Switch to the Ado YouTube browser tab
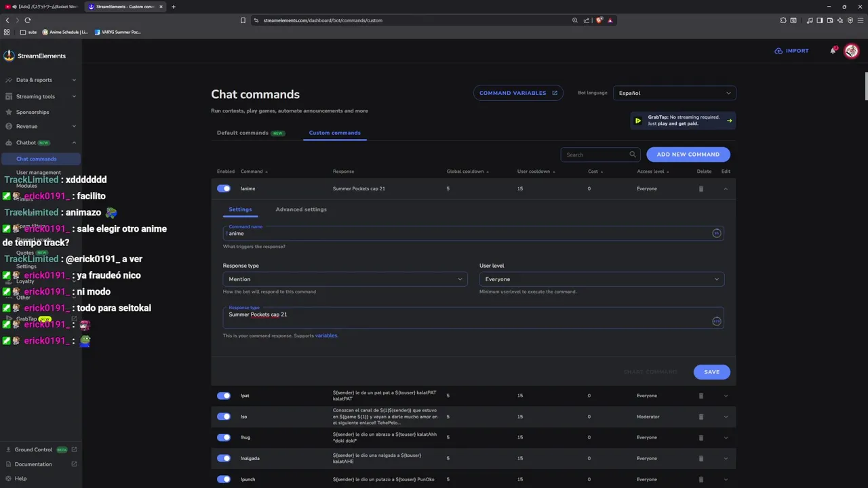The image size is (868, 488). click(x=42, y=7)
